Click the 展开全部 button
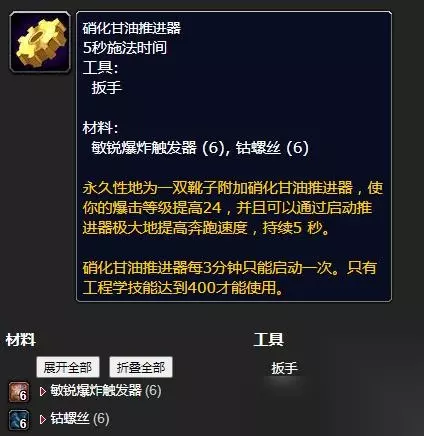The width and height of the screenshot is (424, 436). (68, 367)
